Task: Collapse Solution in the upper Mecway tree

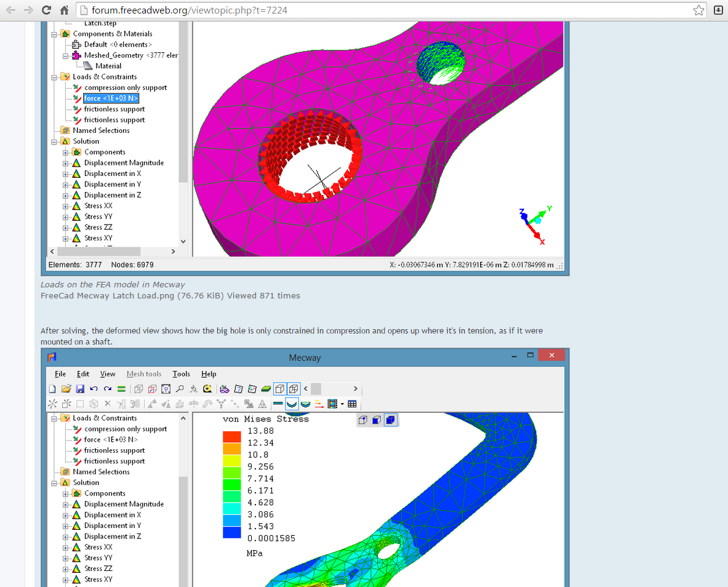Action: [54, 142]
